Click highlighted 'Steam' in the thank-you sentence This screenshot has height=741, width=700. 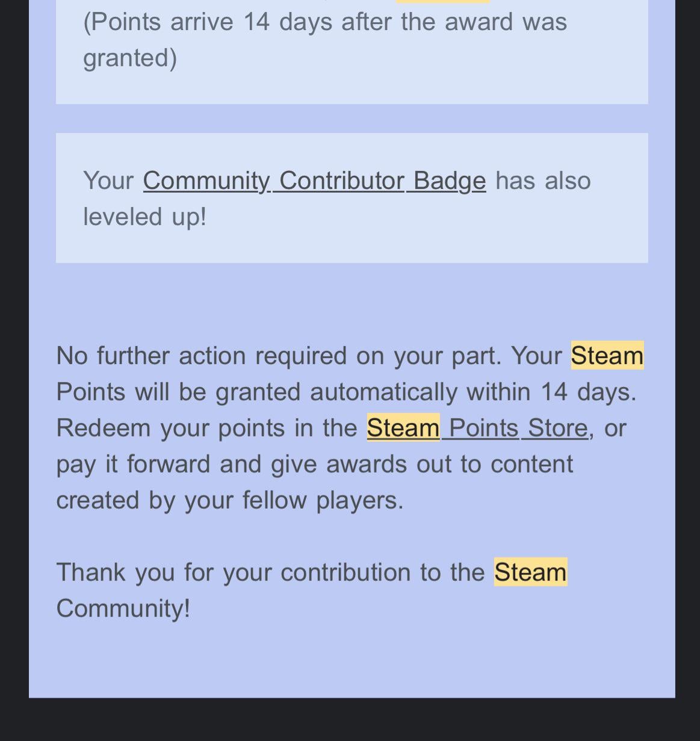(530, 572)
